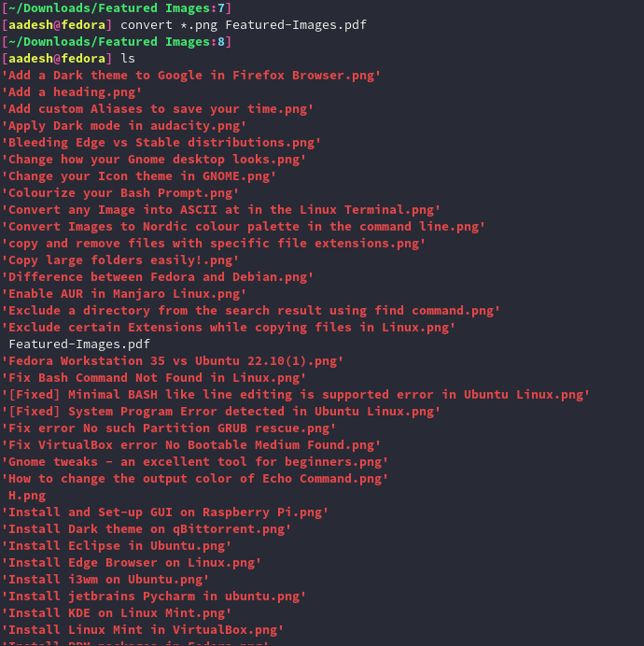Click 'Enable AUR in Manjaro Linux.png'

(124, 294)
